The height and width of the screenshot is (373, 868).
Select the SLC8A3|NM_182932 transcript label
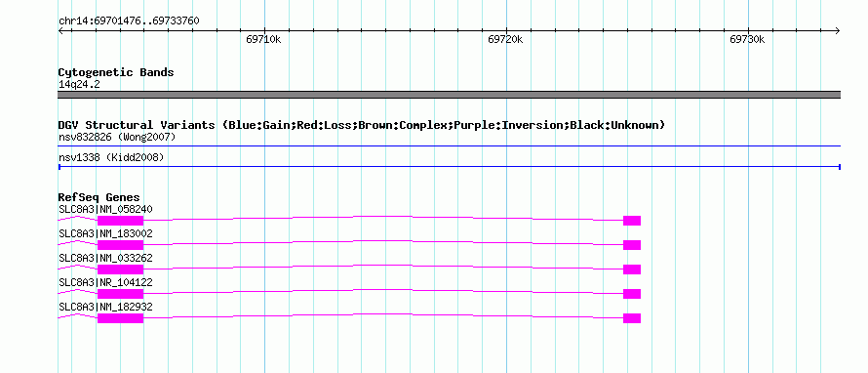(105, 307)
